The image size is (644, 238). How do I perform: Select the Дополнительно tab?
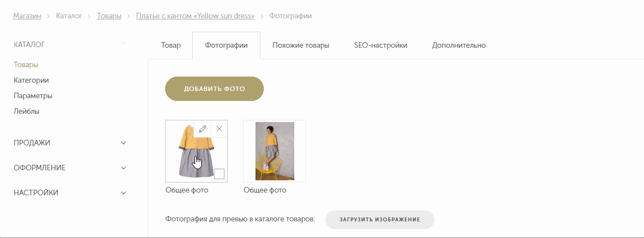click(x=459, y=45)
